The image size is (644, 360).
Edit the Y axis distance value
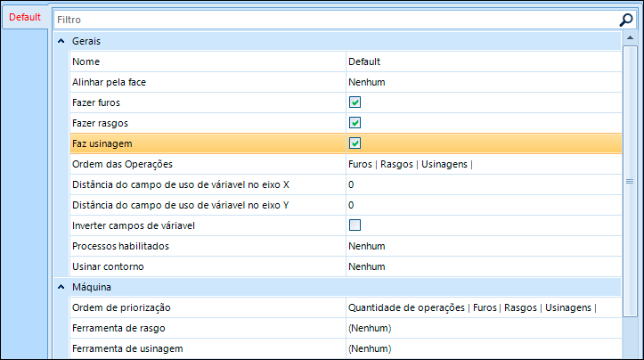pos(481,205)
